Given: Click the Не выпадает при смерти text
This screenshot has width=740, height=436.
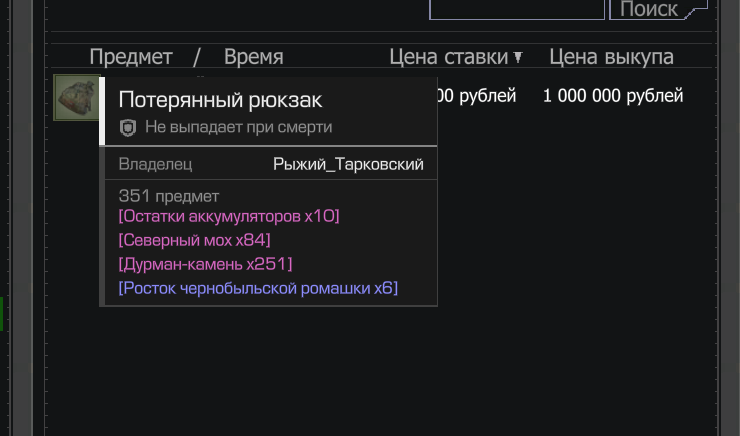Looking at the screenshot, I should 238,127.
